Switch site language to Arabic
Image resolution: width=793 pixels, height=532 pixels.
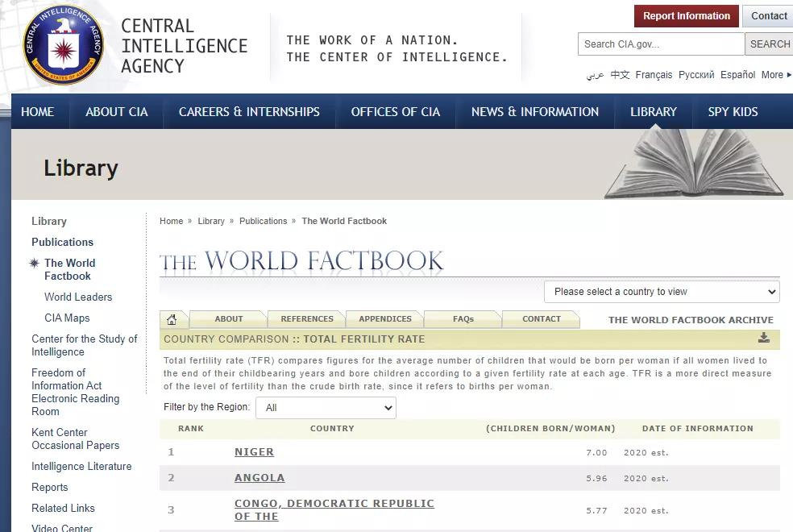(x=596, y=75)
